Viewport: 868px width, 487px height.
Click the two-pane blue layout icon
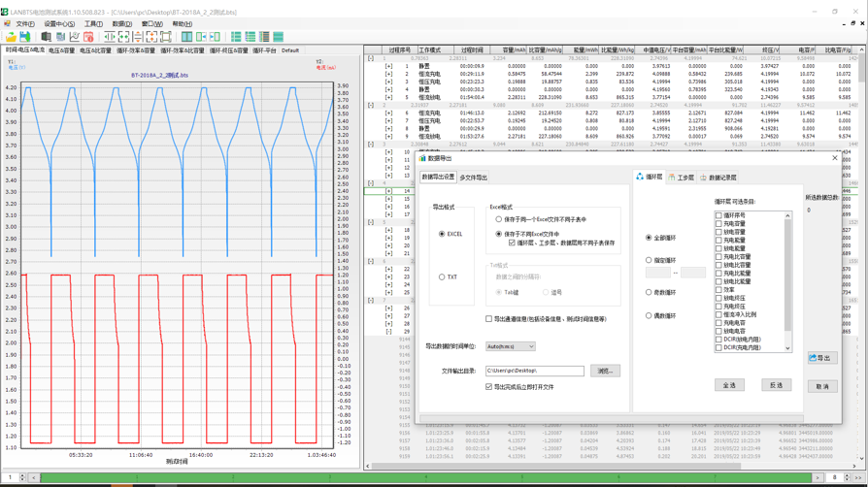tap(186, 37)
